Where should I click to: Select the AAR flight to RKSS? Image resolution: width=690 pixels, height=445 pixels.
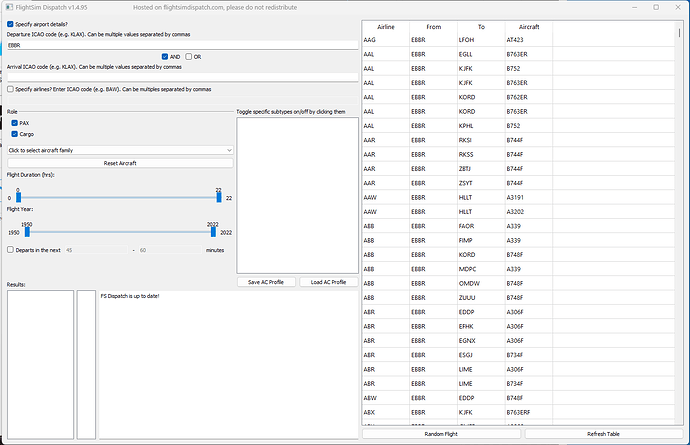pyautogui.click(x=518, y=154)
